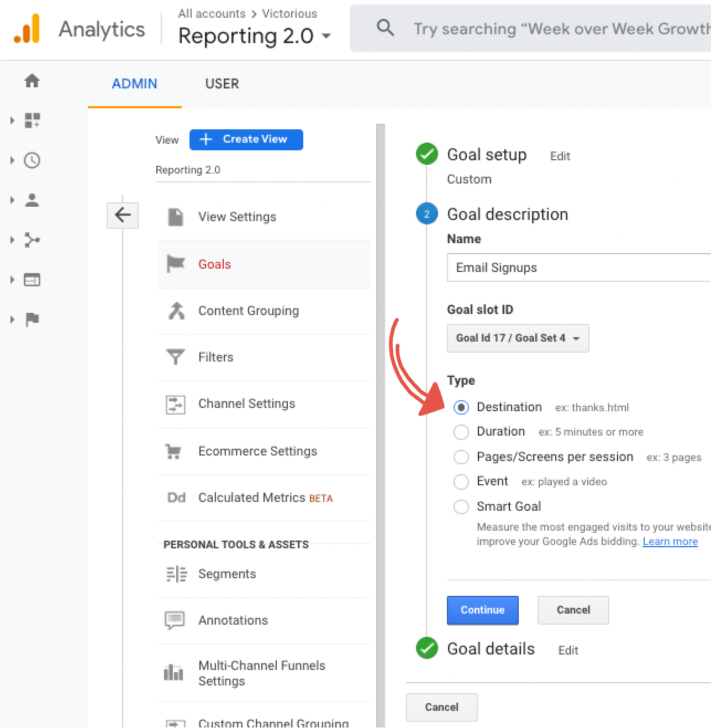711x728 pixels.
Task: Click the goal Name input field
Action: [578, 268]
